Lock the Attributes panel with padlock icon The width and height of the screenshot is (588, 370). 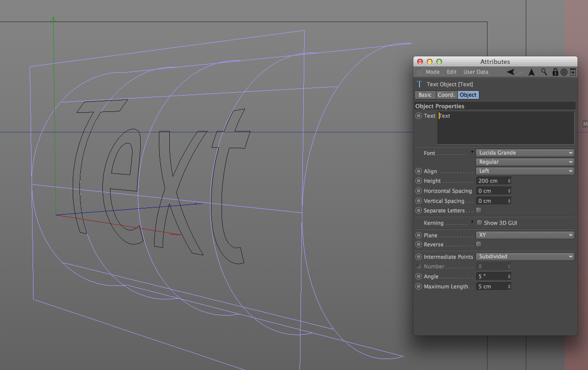coord(555,72)
